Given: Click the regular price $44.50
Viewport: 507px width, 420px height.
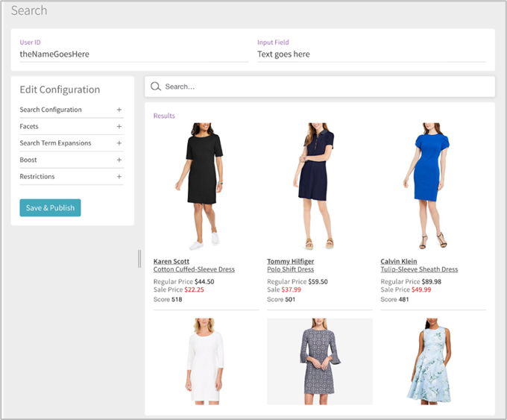Looking at the screenshot, I should (x=204, y=281).
